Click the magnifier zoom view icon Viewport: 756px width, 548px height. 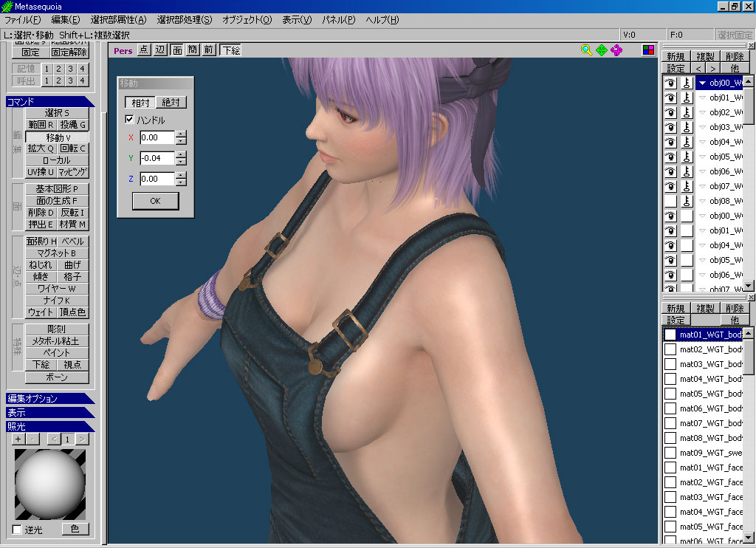coord(586,50)
